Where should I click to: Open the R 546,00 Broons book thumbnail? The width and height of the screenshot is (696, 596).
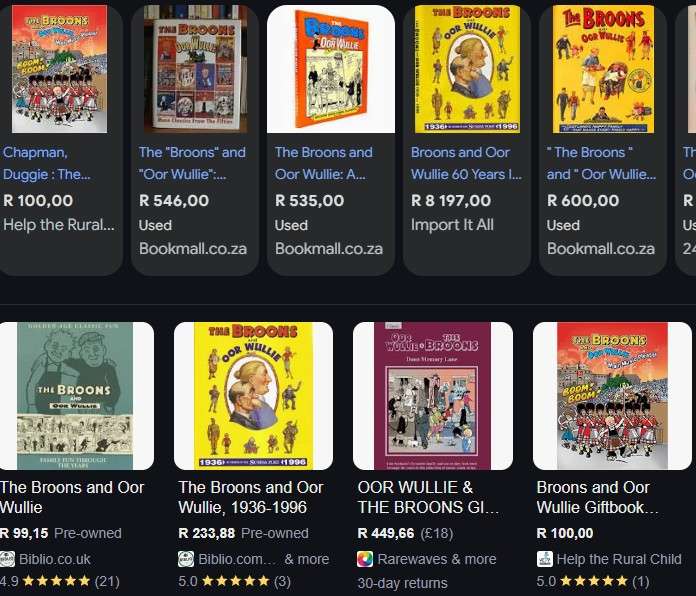click(x=195, y=69)
